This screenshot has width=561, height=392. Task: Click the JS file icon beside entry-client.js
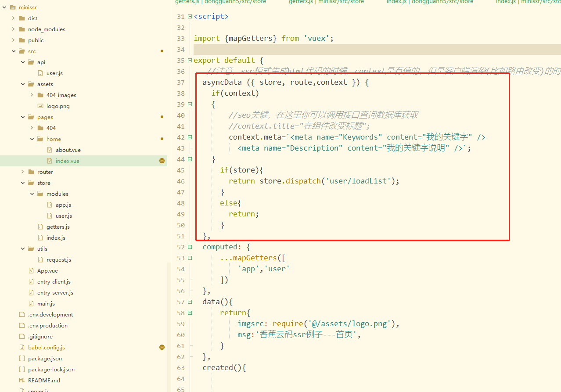31,281
